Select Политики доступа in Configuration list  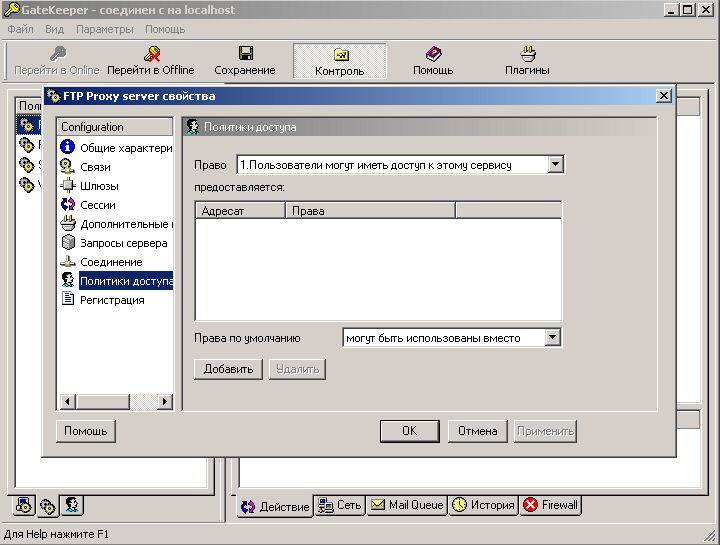116,281
